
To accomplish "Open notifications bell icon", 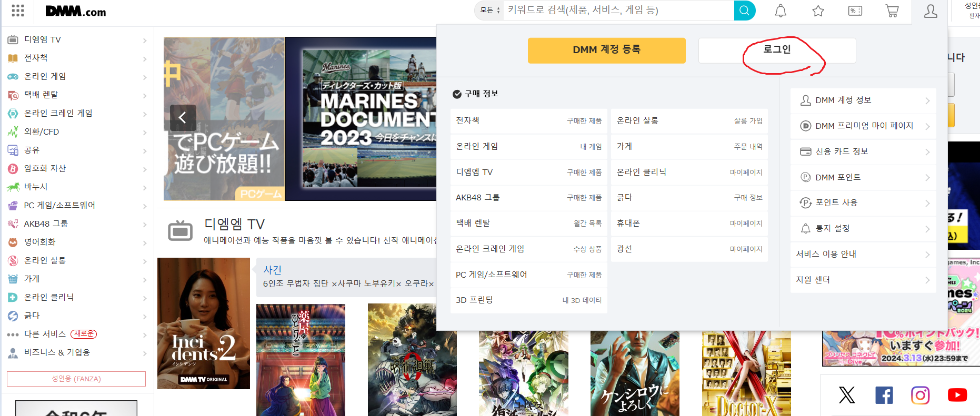I will (x=781, y=11).
